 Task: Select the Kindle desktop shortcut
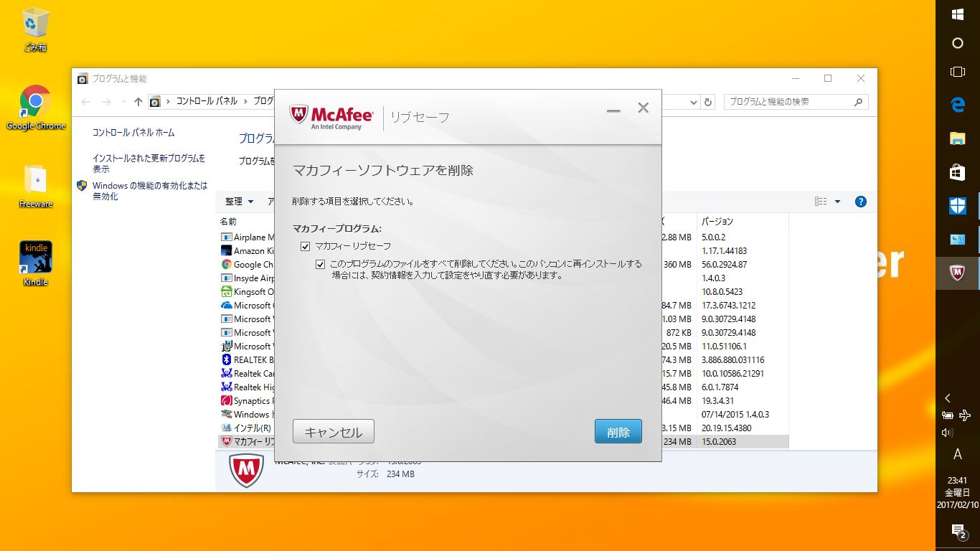click(35, 263)
